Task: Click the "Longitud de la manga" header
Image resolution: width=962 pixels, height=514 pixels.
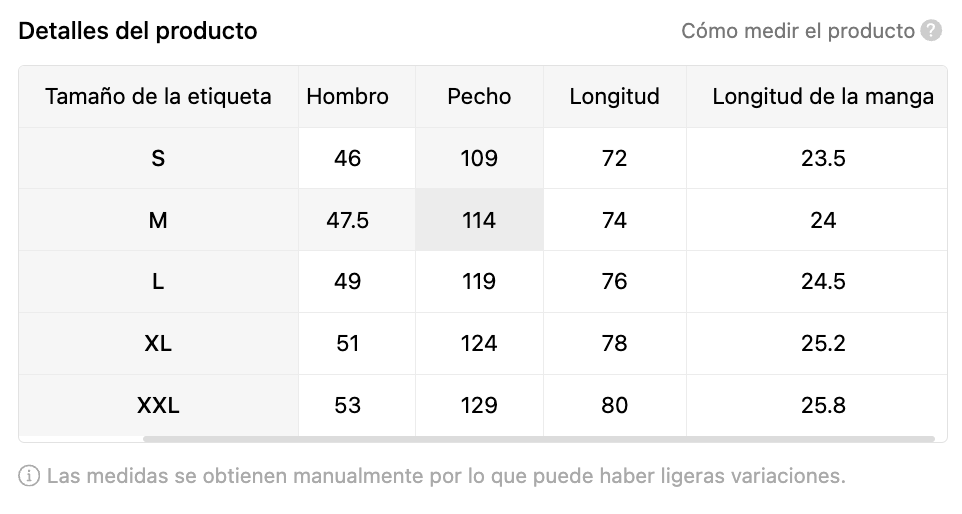Action: click(822, 97)
